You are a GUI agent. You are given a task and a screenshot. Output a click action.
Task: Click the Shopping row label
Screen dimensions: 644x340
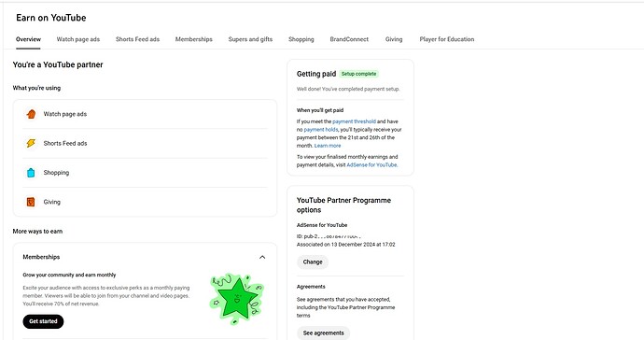click(56, 173)
